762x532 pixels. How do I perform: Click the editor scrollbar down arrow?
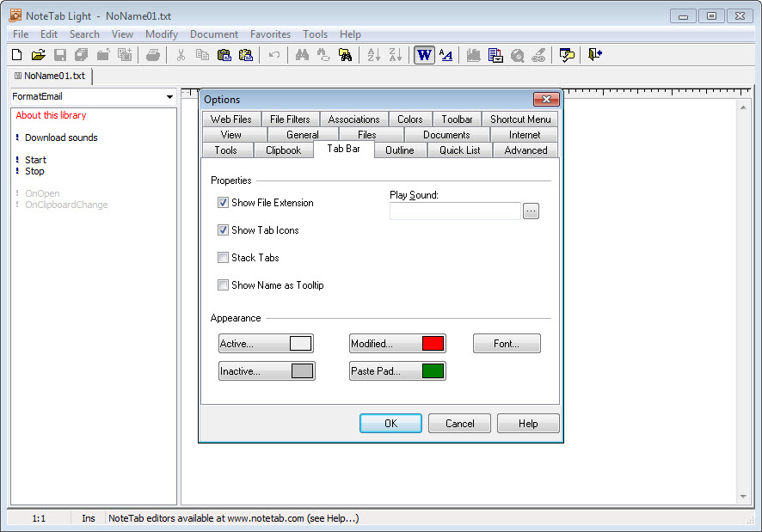(743, 497)
